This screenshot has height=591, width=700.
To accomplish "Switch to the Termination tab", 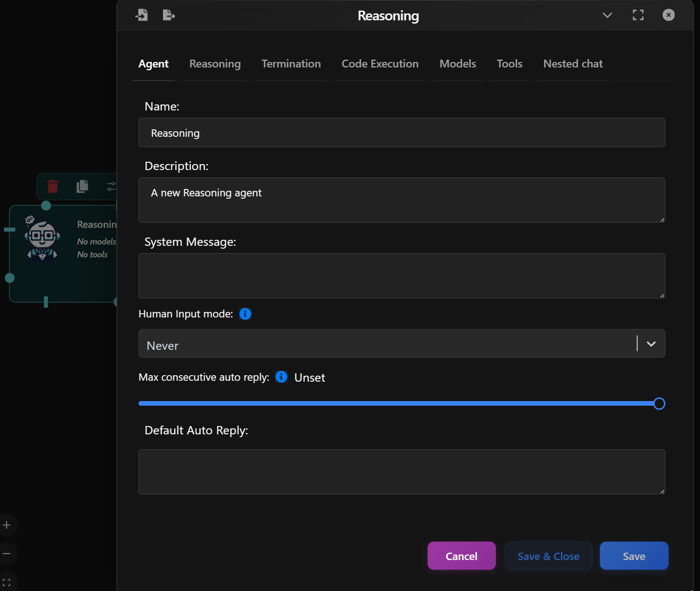I will 291,64.
